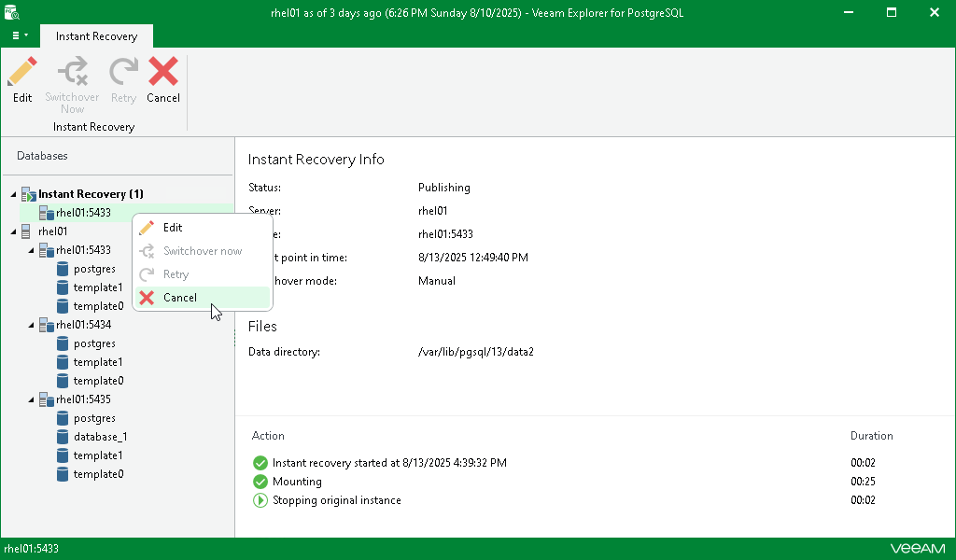The height and width of the screenshot is (560, 956).
Task: Click the Switchover Now ribbon icon
Action: point(72,73)
